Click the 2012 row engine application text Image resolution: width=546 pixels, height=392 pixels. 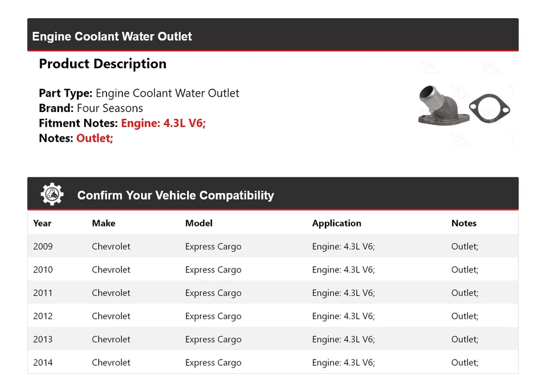(x=343, y=316)
